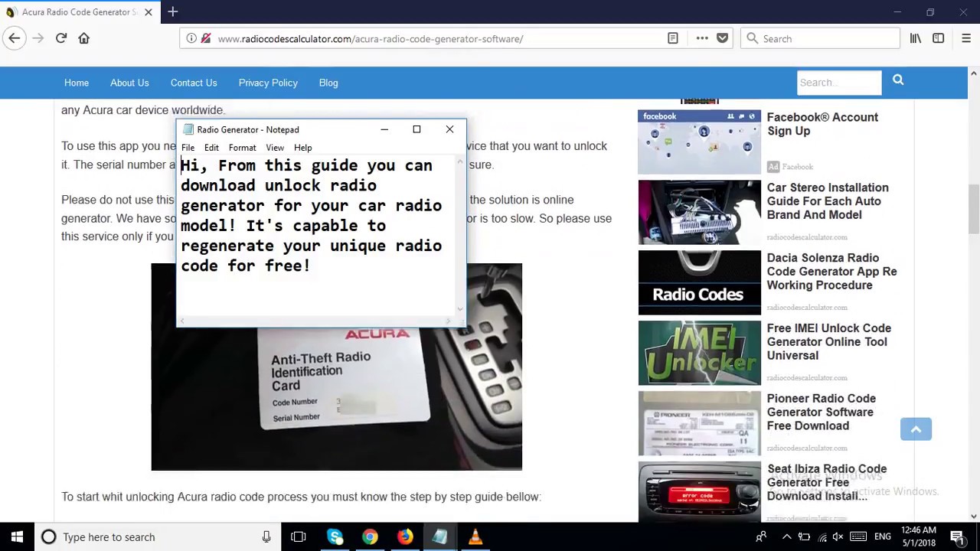The width and height of the screenshot is (980, 551).
Task: Open the Blog link in navigation
Action: [x=328, y=83]
